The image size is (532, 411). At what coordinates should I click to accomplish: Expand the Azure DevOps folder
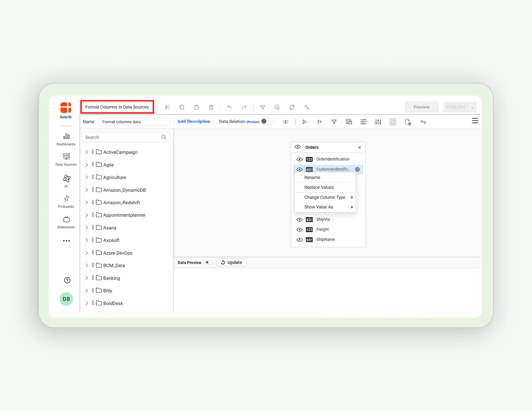coord(87,253)
